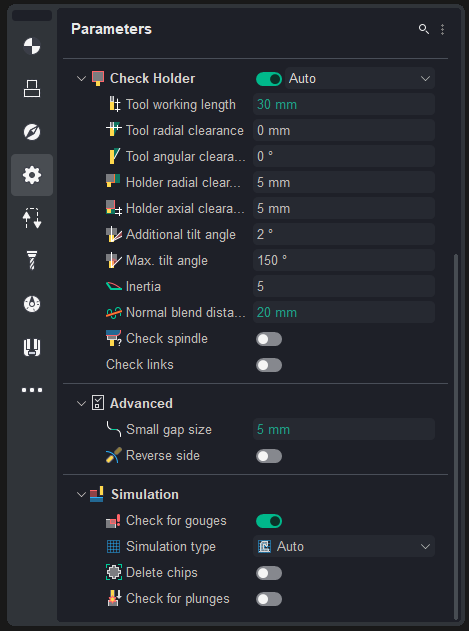Click the Check for gouges icon
The image size is (469, 631).
(x=113, y=521)
